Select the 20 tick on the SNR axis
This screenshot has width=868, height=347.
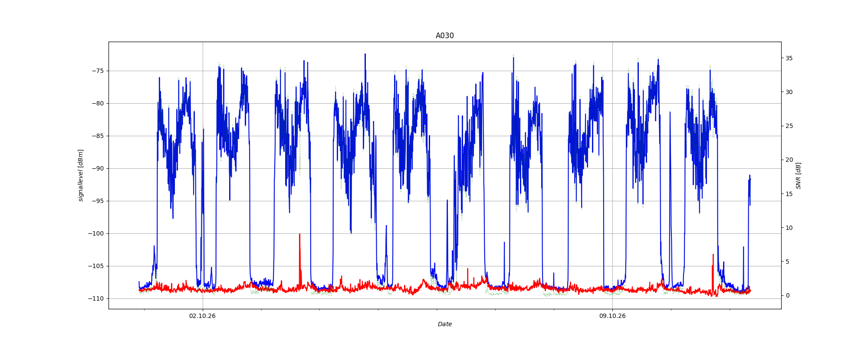pos(789,160)
